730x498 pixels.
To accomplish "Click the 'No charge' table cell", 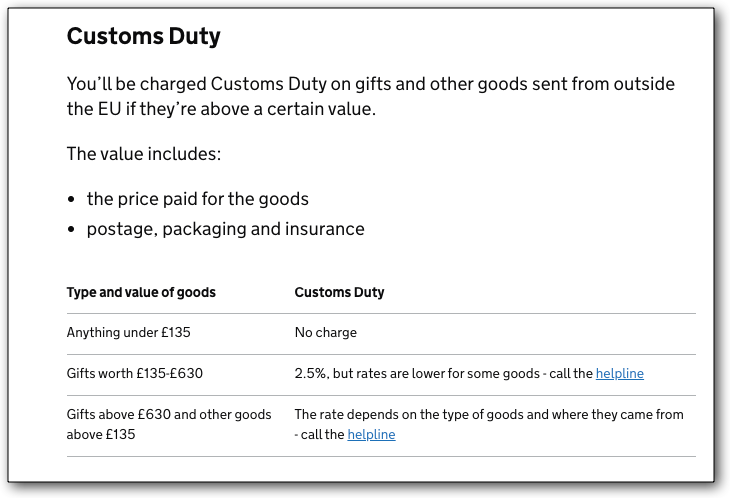I will (325, 333).
